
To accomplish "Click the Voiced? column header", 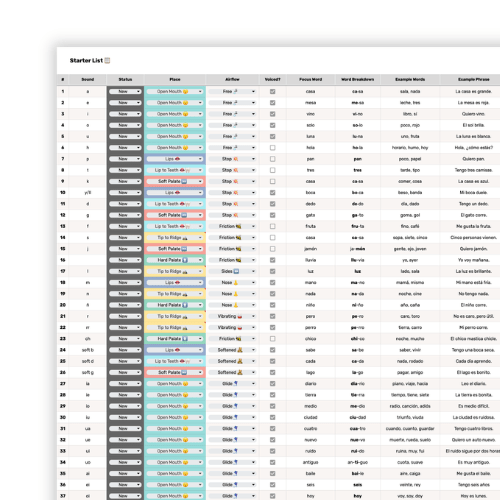I will pos(273,79).
